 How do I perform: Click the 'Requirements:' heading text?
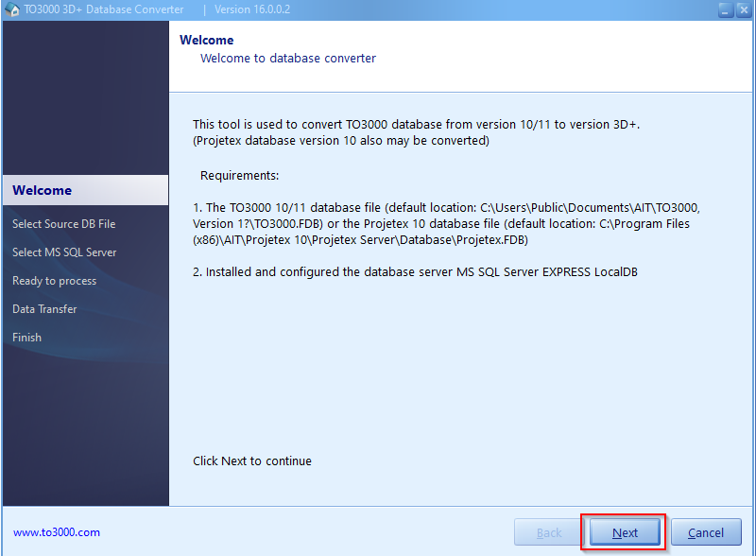pos(239,176)
